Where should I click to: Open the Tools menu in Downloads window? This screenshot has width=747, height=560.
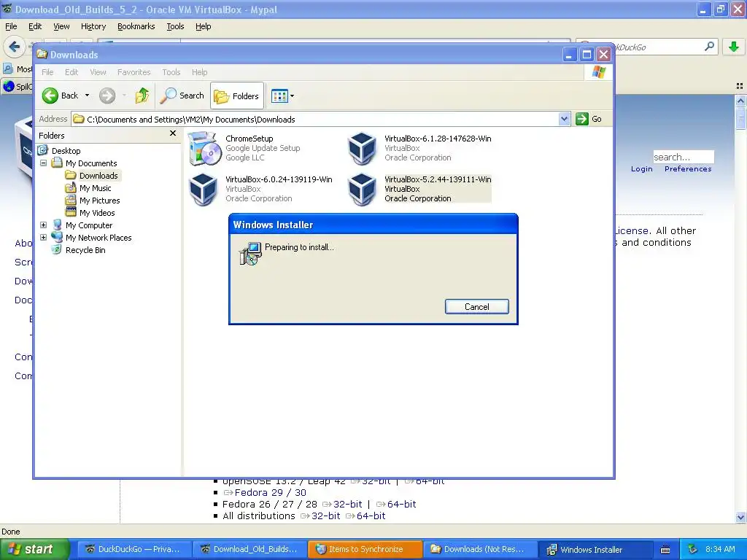[x=171, y=72]
